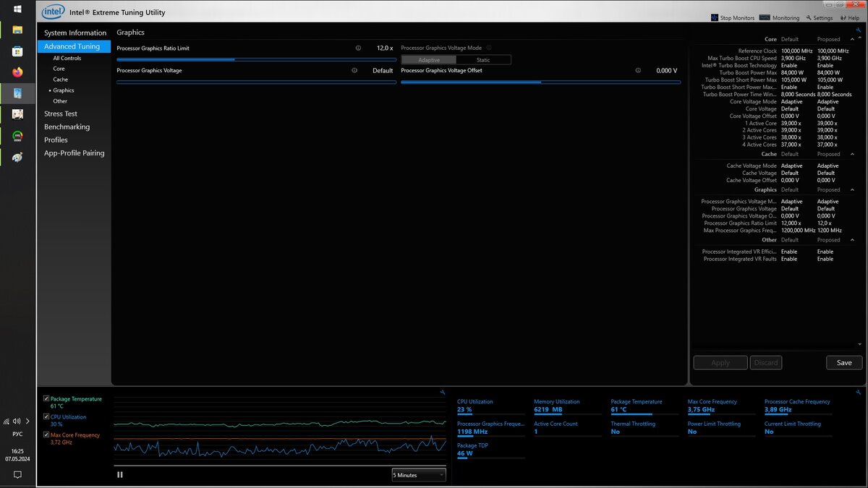Click the wrench icon on the monitoring graph
This screenshot has width=868, height=488.
pos(442,392)
